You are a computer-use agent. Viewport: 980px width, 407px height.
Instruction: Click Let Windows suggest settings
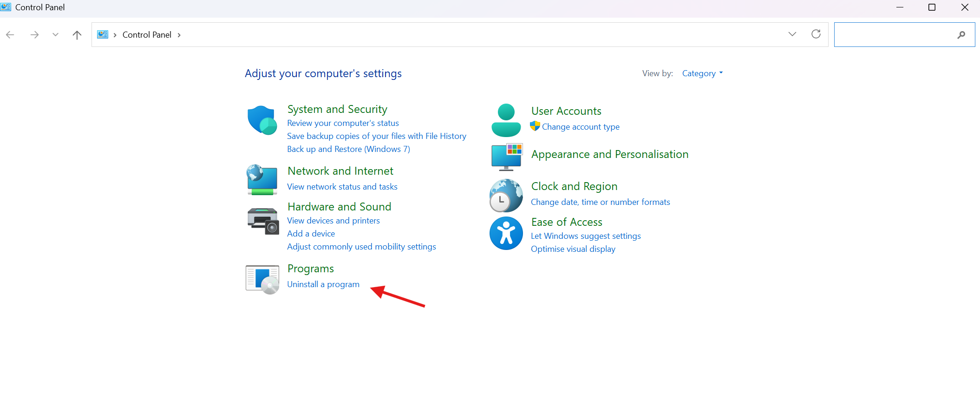586,236
